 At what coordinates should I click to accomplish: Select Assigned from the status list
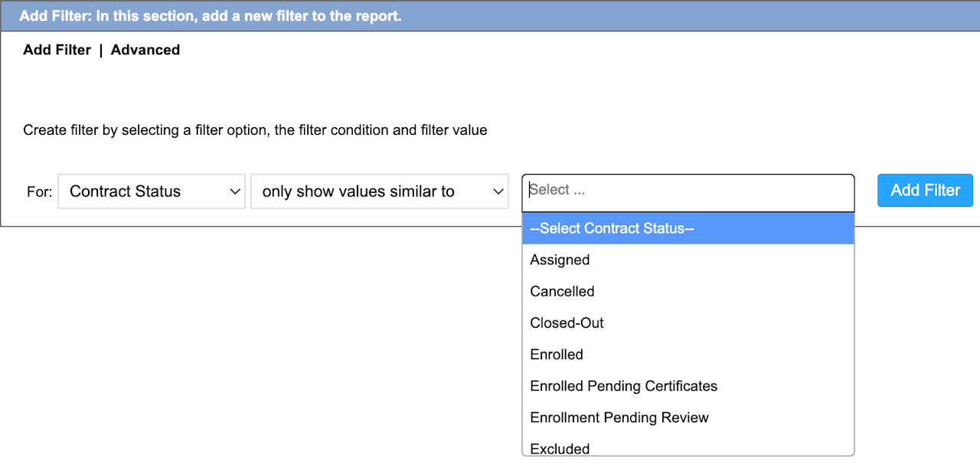pyautogui.click(x=560, y=260)
